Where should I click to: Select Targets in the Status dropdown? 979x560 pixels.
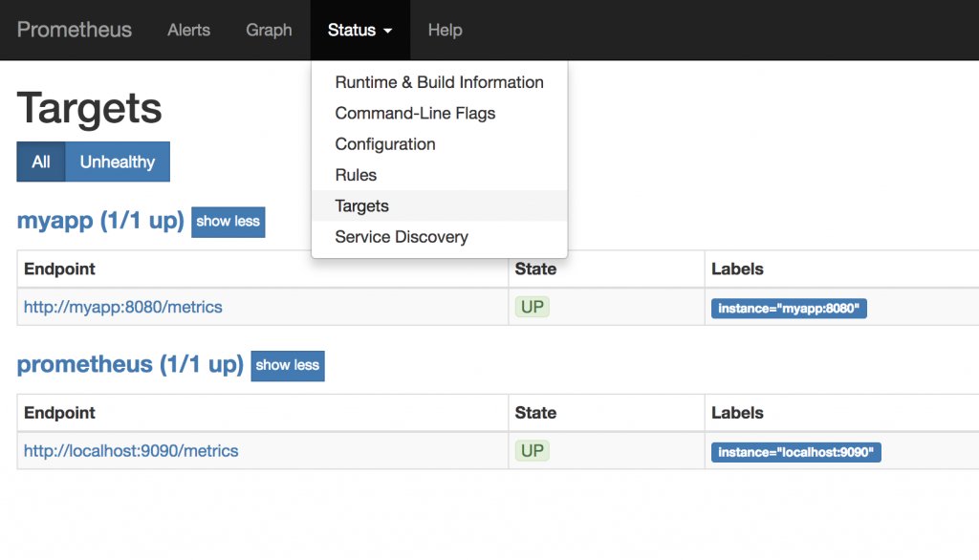coord(361,205)
